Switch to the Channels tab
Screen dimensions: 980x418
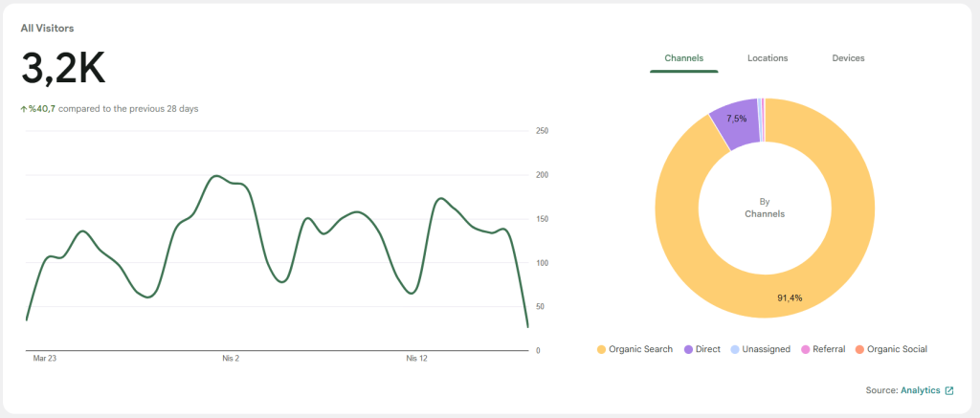[x=683, y=58]
